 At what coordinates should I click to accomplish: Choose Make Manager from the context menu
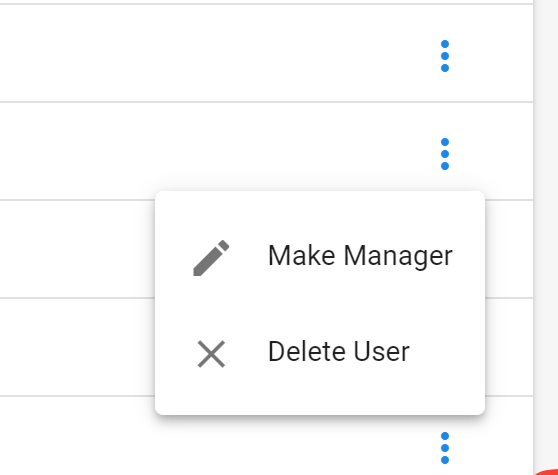pos(320,256)
